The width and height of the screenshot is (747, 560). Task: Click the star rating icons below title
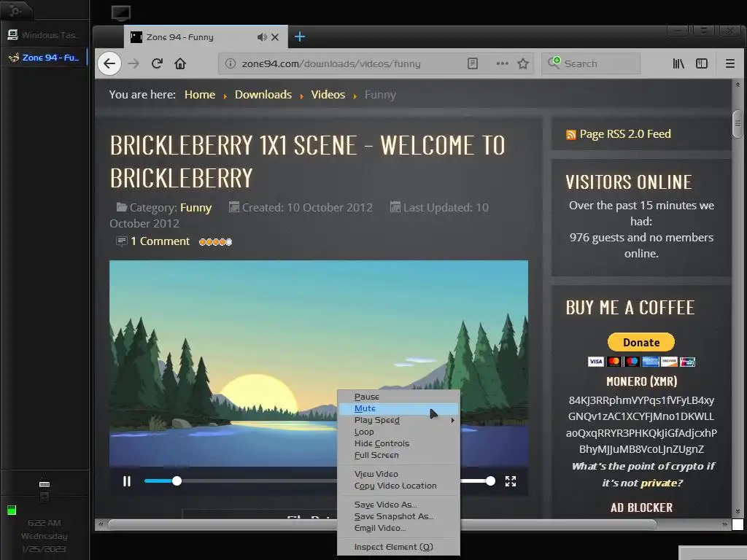click(x=216, y=242)
